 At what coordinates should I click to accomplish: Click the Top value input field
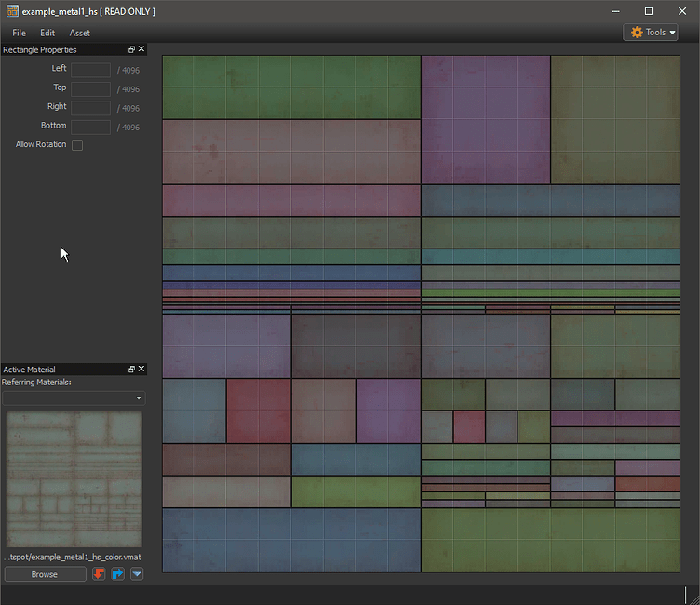coord(91,89)
